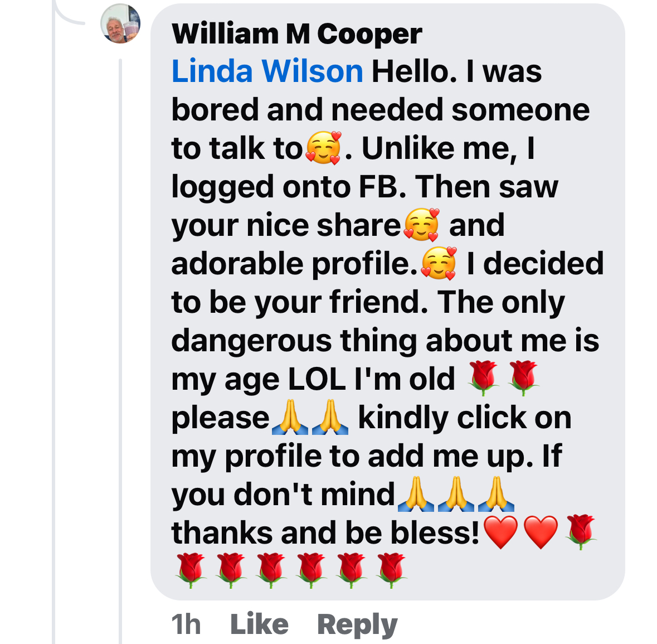Click the last praying hands after "don't mind"
Viewport: 657px width, 644px height.
(496, 494)
